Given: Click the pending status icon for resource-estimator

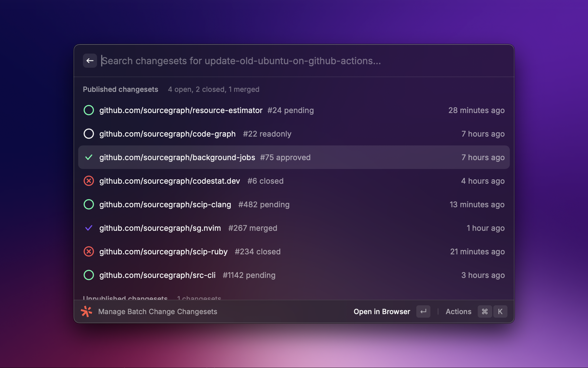Looking at the screenshot, I should [x=88, y=110].
